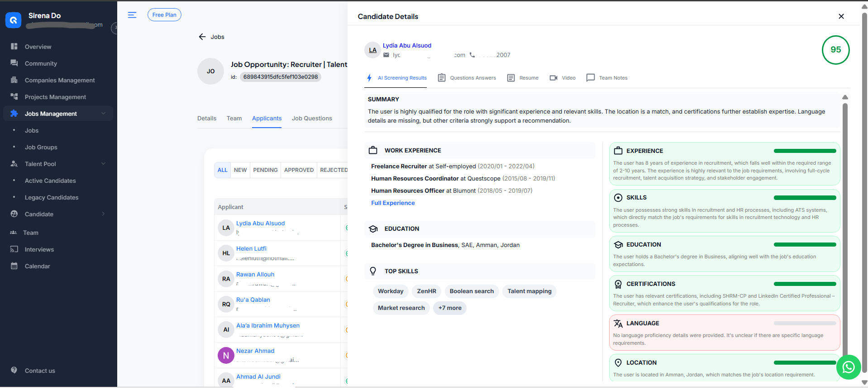Click the Team people icon

(x=13, y=232)
